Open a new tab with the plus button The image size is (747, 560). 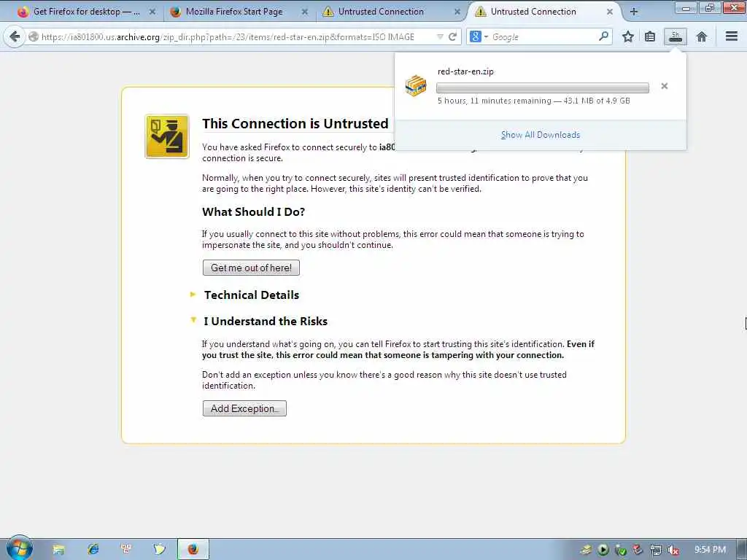634,12
